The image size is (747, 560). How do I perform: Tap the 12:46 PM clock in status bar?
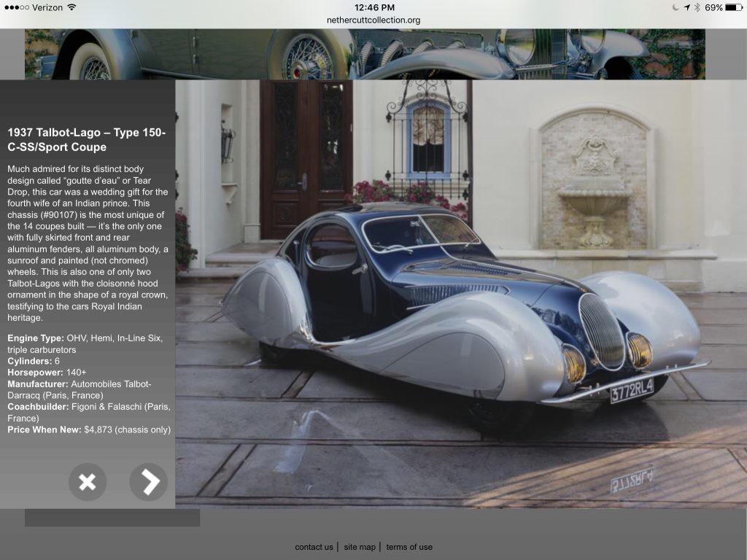click(x=373, y=7)
